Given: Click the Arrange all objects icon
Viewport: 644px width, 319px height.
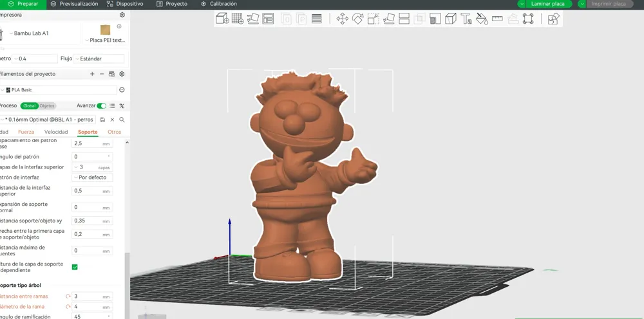Looking at the screenshot, I should click(x=268, y=19).
